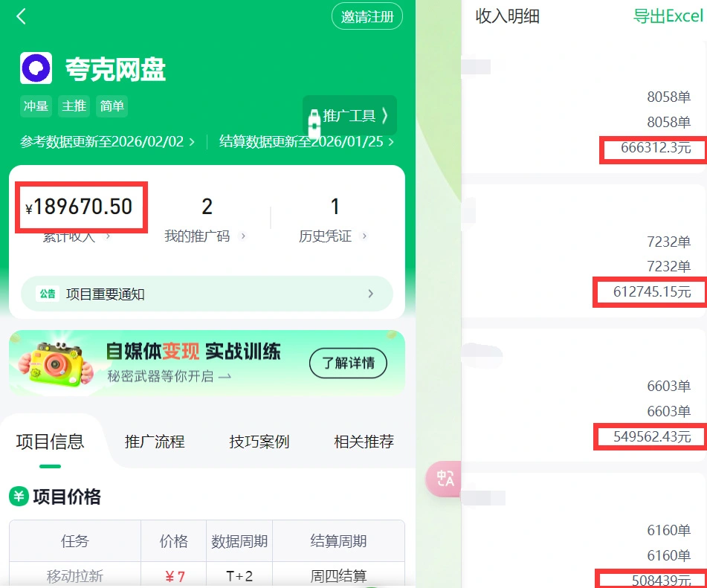Tap the camera mascot banner image
Screen dimensions: 707x588
56,364
